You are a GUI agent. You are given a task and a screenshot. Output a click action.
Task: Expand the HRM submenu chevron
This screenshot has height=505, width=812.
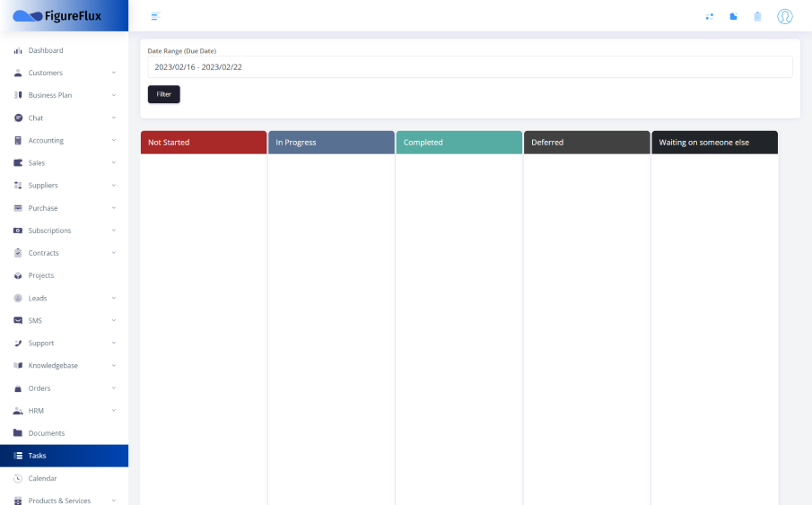[114, 411]
